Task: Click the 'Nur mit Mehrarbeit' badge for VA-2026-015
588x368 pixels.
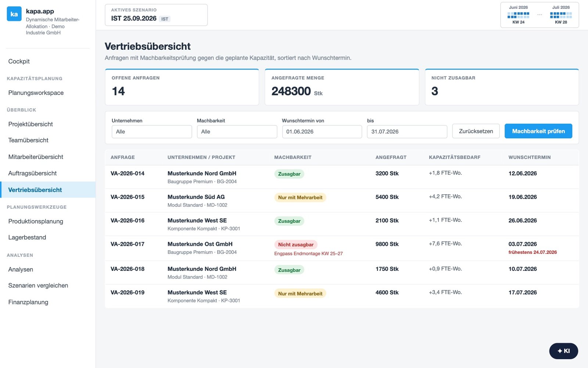Action: (x=300, y=197)
